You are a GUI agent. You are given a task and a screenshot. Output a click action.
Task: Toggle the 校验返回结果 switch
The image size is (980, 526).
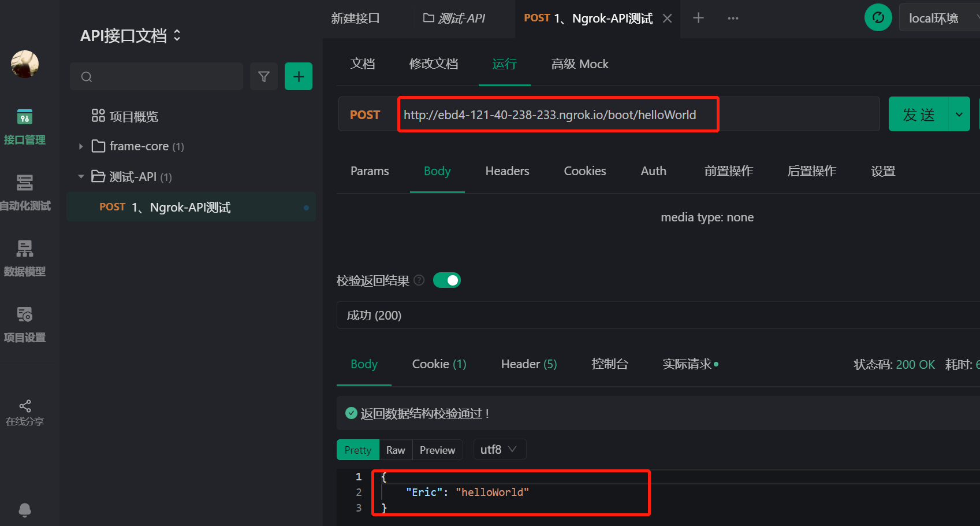[x=447, y=280]
